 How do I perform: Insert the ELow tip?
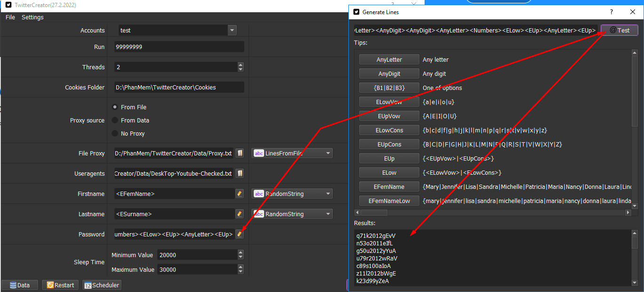pos(389,172)
